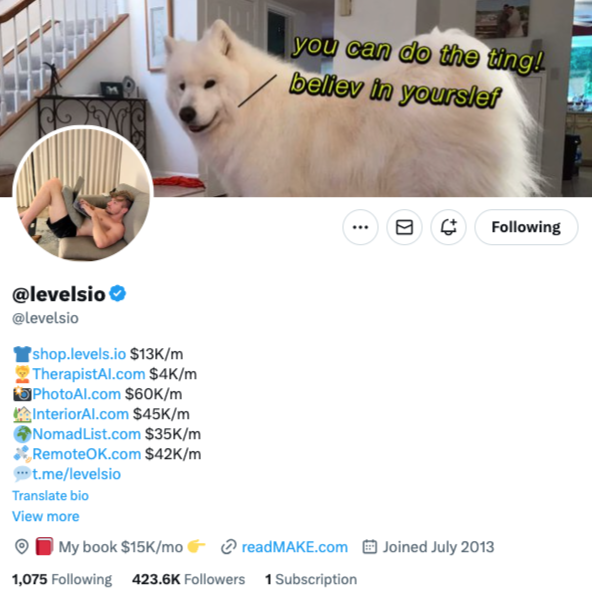592x595 pixels.
Task: Click the blue verified badge
Action: [x=118, y=293]
